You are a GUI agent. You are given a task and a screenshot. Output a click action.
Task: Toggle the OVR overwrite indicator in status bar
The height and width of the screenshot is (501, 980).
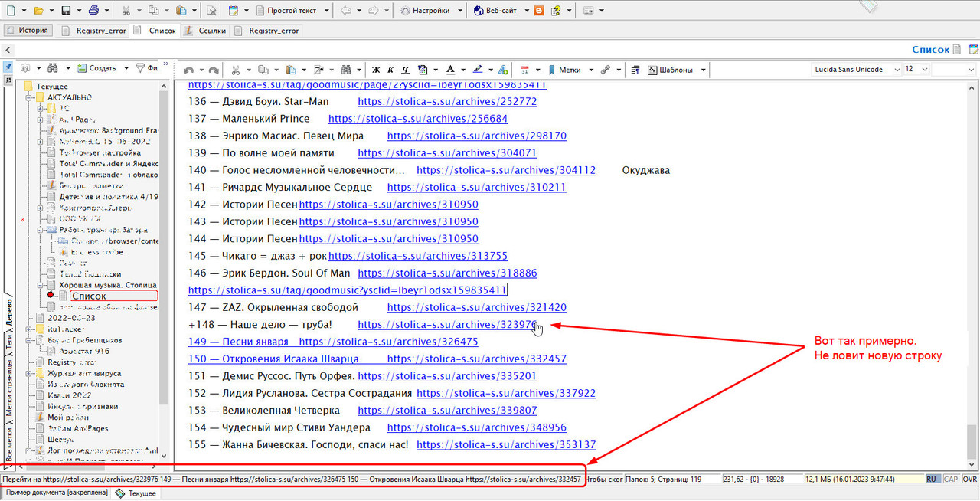tap(969, 479)
